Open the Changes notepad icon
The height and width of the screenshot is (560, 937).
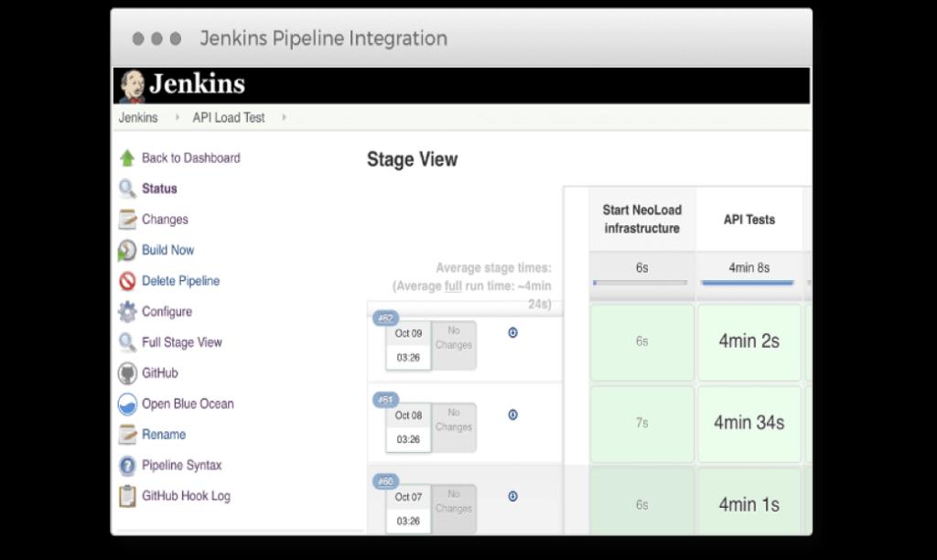[127, 220]
